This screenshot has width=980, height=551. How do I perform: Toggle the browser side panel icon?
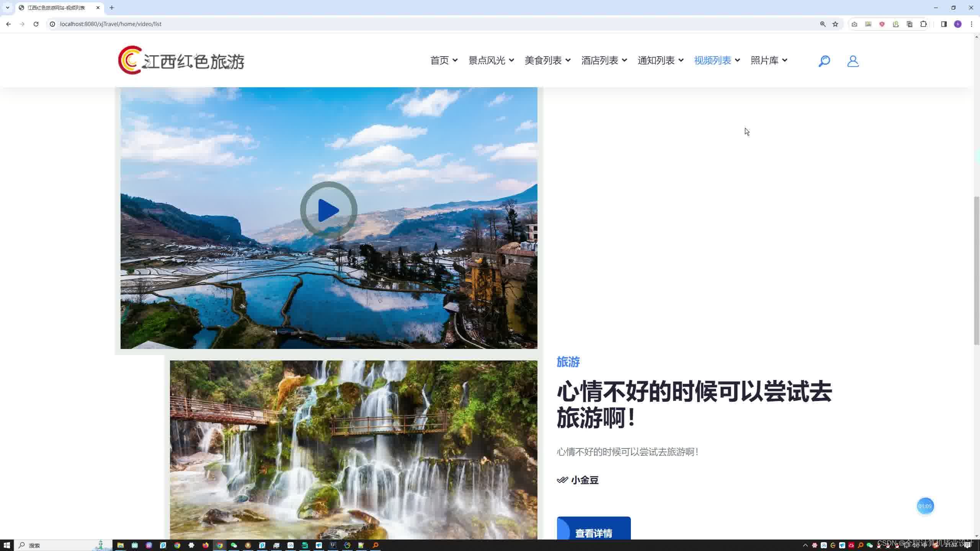tap(944, 24)
